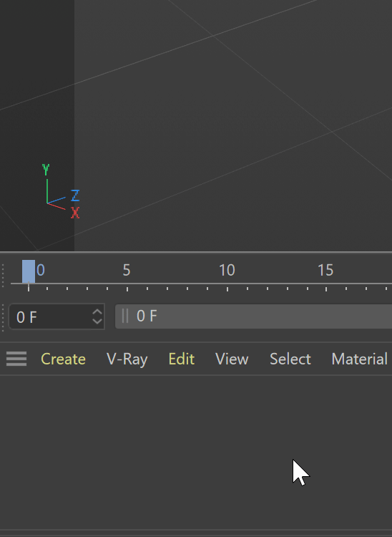Jump to frame 10 on the timeline
Viewport: 392px width, 537px height.
pos(227,271)
